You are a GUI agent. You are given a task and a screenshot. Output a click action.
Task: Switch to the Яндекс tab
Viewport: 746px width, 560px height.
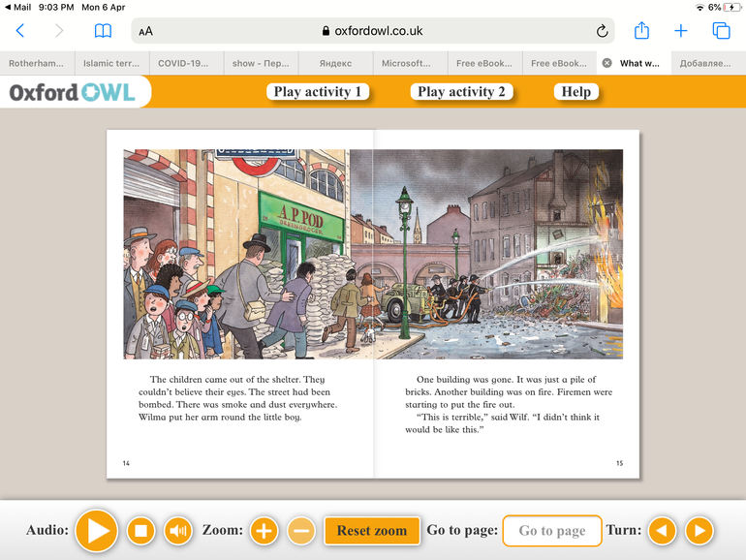[x=335, y=63]
